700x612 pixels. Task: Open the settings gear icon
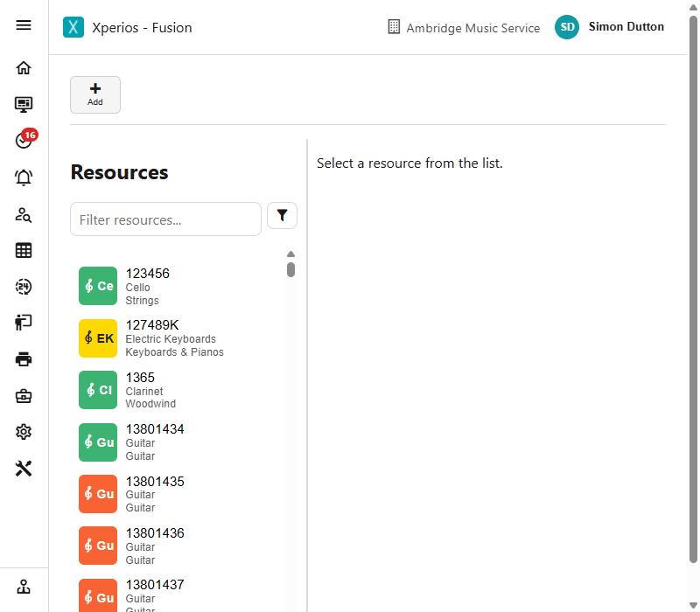coord(24,432)
